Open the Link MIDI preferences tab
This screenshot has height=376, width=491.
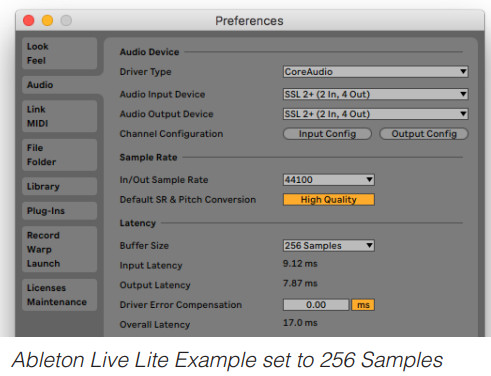tap(60, 116)
